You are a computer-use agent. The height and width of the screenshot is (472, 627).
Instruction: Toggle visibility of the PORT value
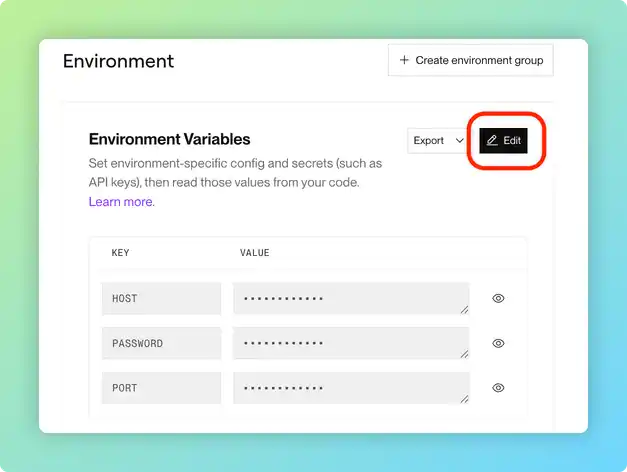[x=498, y=388]
